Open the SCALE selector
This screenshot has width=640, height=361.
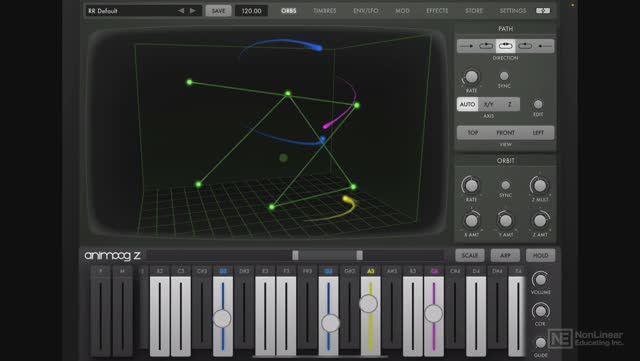coord(470,255)
